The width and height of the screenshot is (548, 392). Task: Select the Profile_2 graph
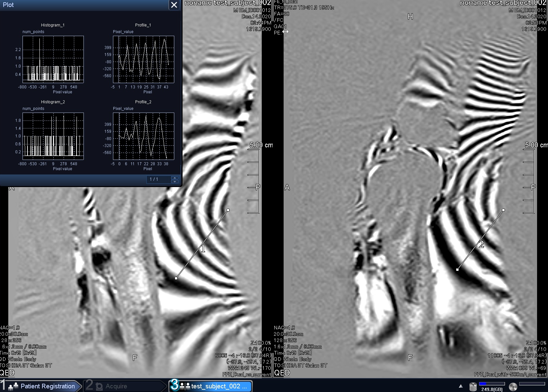click(143, 136)
